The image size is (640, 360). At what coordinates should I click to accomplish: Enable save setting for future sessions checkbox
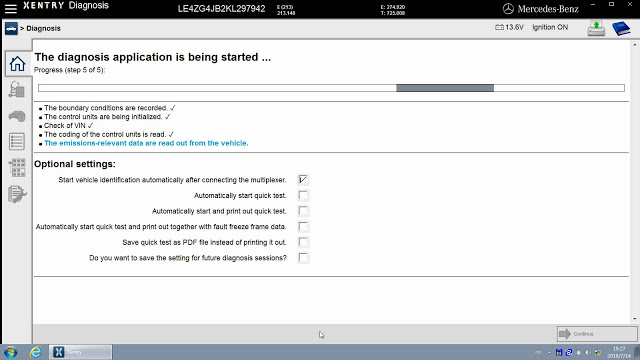[303, 258]
